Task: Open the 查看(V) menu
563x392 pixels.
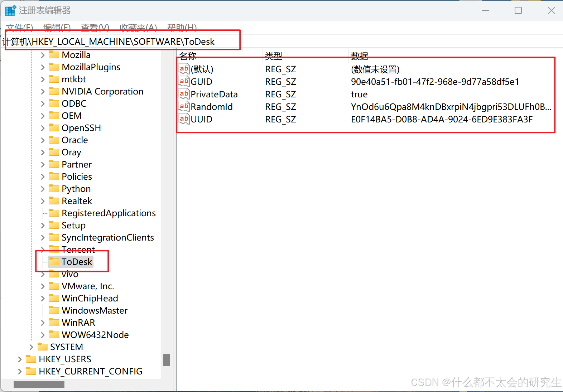Action: click(x=95, y=28)
